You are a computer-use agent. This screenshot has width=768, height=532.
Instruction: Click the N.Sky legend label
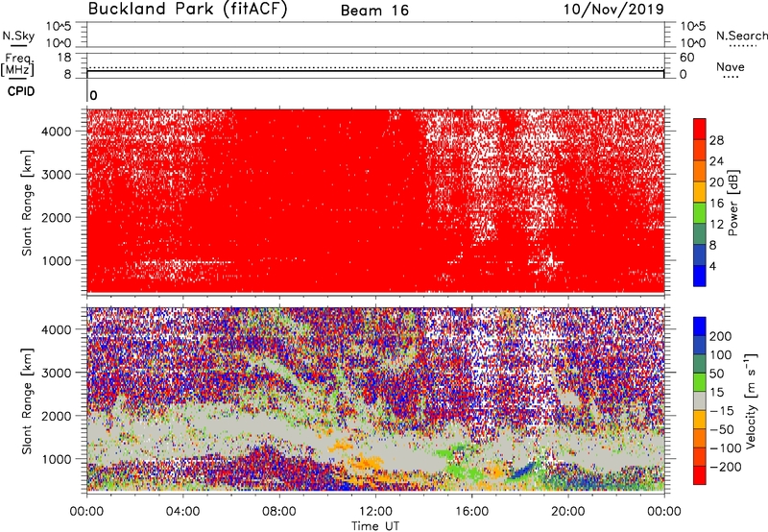18,36
